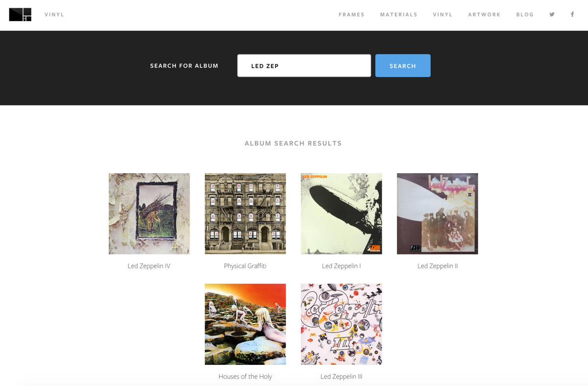The width and height of the screenshot is (588, 386).
Task: Choose the Led Zeppelin I album cover
Action: 341,213
